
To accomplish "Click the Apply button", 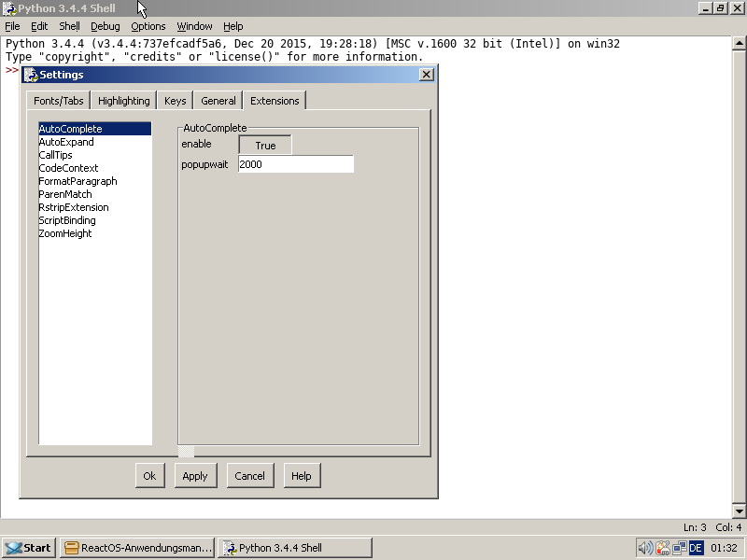I will [x=195, y=476].
